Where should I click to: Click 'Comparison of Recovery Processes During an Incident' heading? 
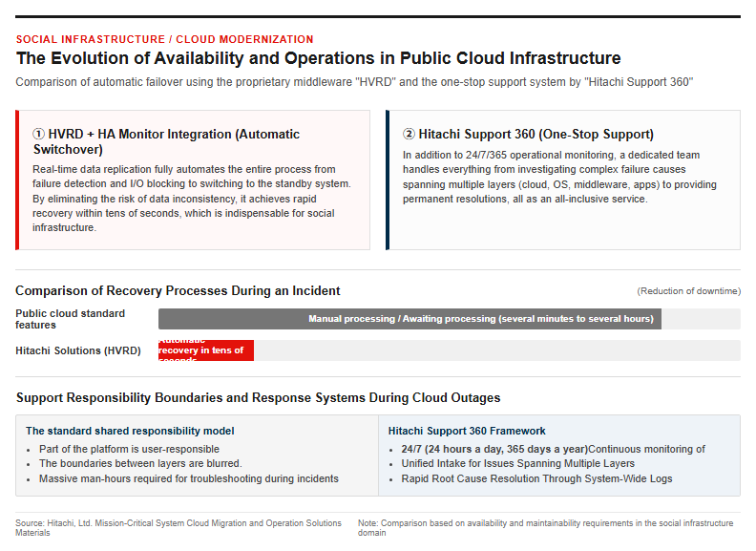tap(178, 290)
